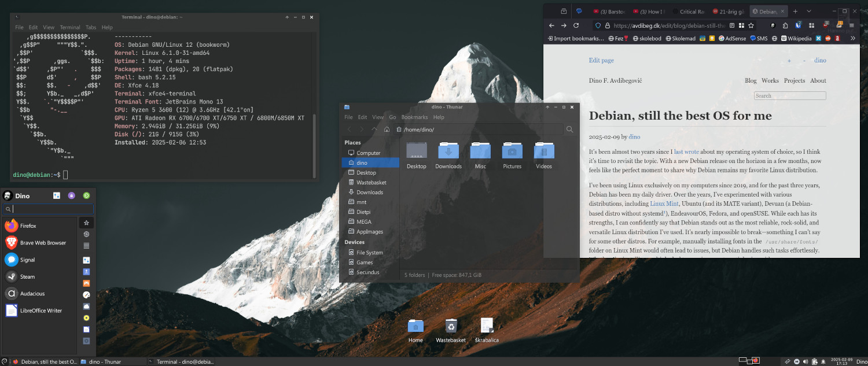Open Firefox hamburger application menu
The image size is (868, 366).
852,25
